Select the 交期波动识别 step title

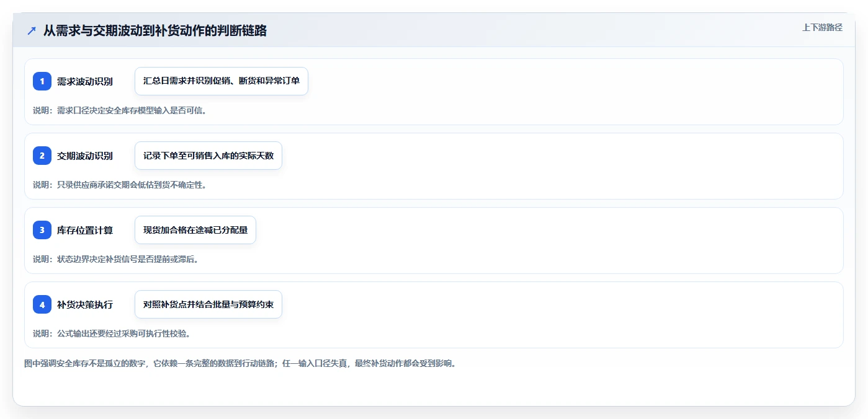pyautogui.click(x=85, y=156)
